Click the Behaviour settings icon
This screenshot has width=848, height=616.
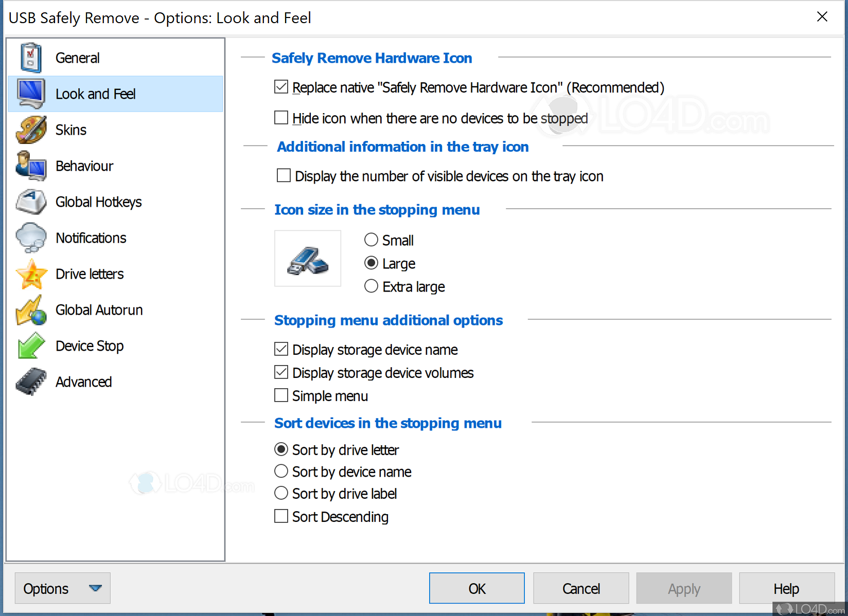coord(31,166)
